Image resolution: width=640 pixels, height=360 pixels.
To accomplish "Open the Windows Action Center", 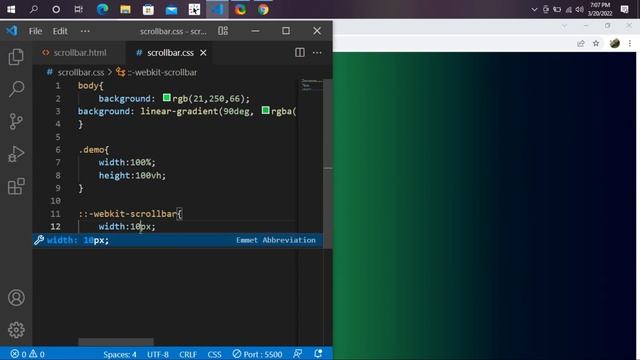I will pyautogui.click(x=624, y=9).
